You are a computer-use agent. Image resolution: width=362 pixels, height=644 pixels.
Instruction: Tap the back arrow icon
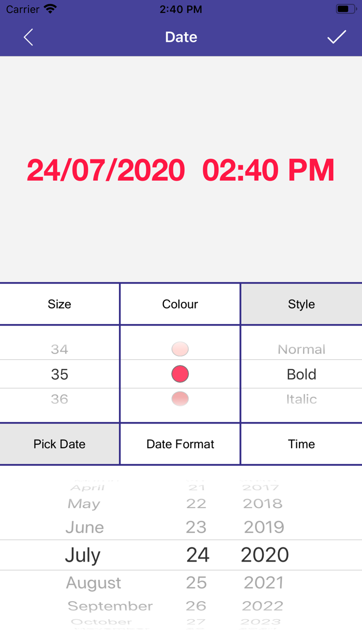(x=28, y=37)
